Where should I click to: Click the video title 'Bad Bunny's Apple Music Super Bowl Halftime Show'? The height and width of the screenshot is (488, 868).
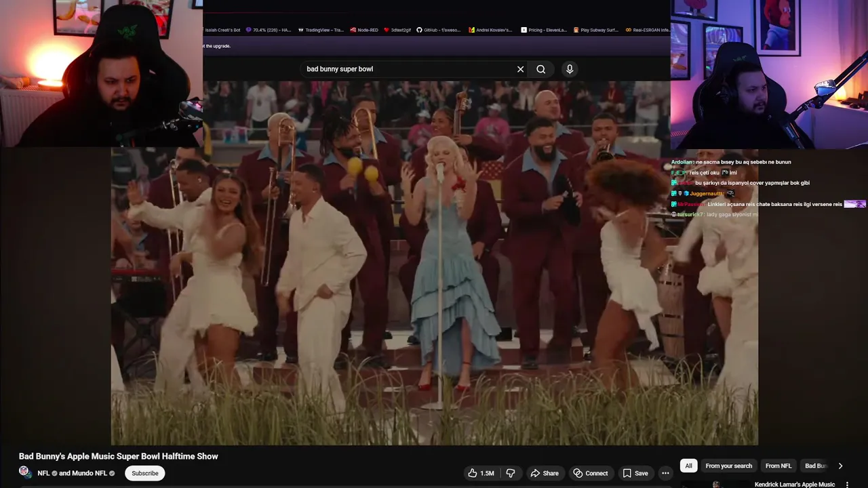119,456
